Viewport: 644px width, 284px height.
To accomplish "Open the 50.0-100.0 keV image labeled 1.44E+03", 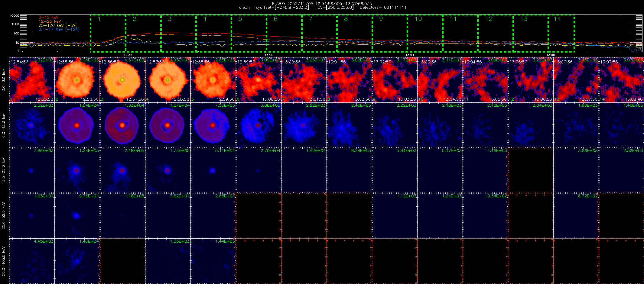I will click(x=213, y=261).
